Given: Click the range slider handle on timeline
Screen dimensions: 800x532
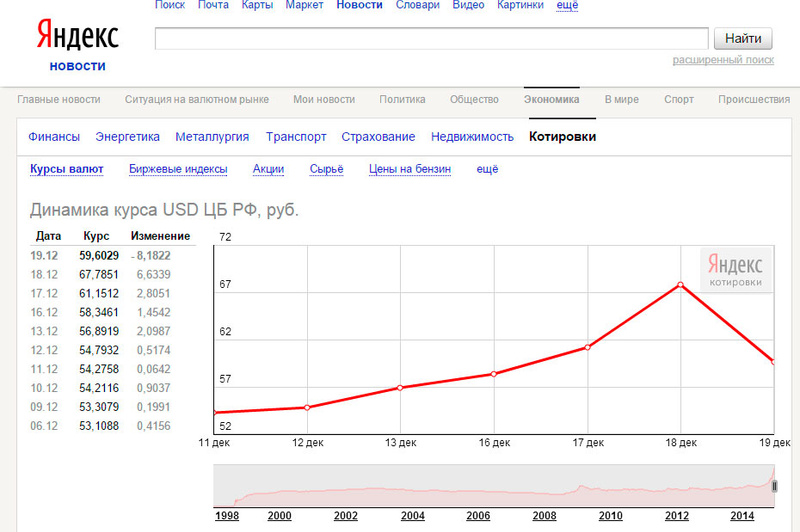Looking at the screenshot, I should pos(774,486).
